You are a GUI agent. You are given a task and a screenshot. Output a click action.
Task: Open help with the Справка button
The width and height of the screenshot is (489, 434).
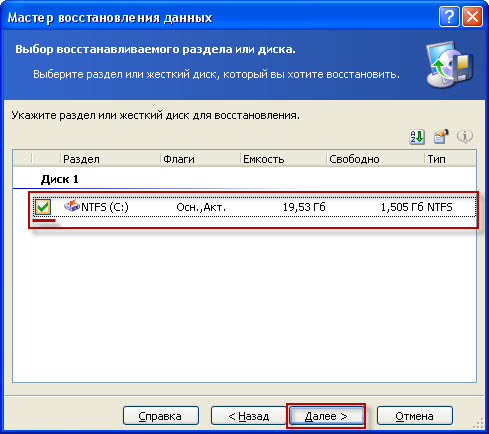(161, 416)
